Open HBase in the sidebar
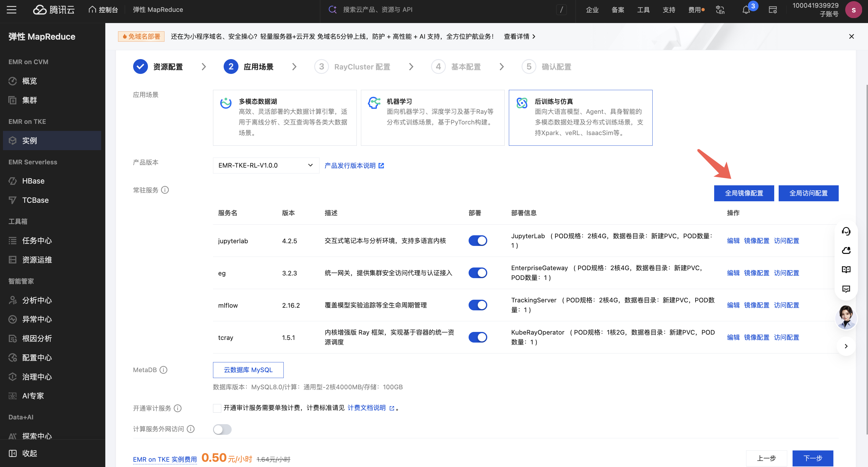The height and width of the screenshot is (467, 868). (52, 181)
